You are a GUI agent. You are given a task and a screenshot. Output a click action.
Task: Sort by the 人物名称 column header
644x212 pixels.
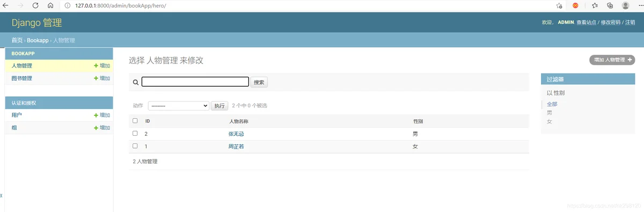click(x=238, y=121)
